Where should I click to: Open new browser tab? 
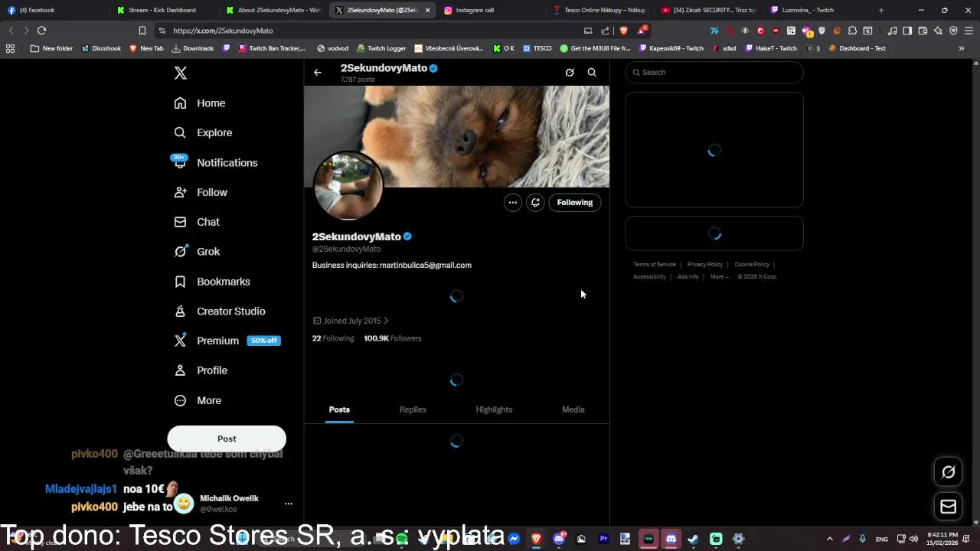point(881,10)
